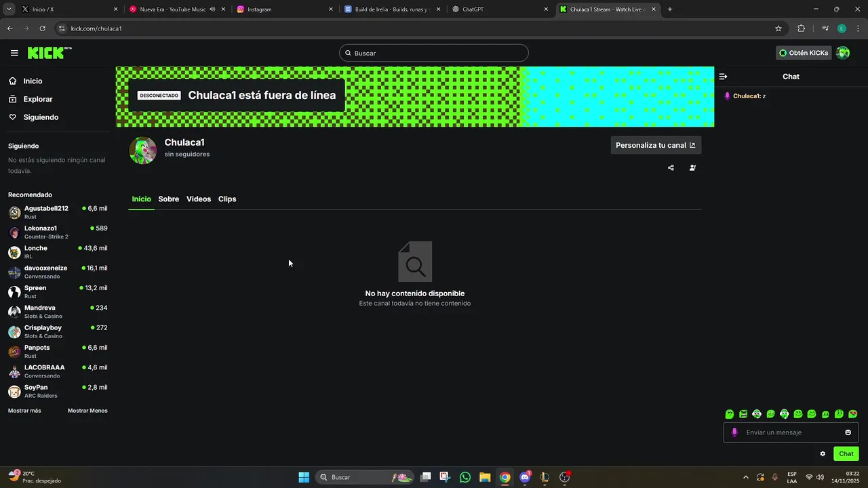
Task: Open recommended channel Lokonazo1
Action: 58,232
